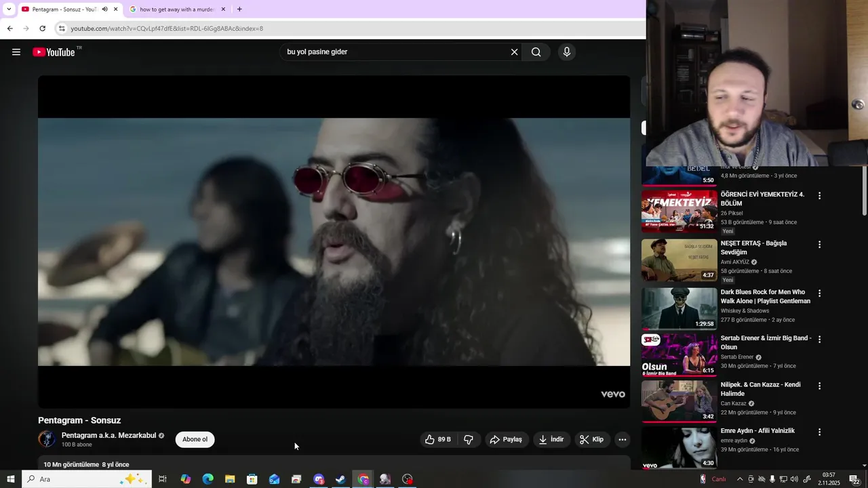Open ÖĞRENCİ EVİ YEMEKTEYİZ thumbnail

tap(679, 211)
